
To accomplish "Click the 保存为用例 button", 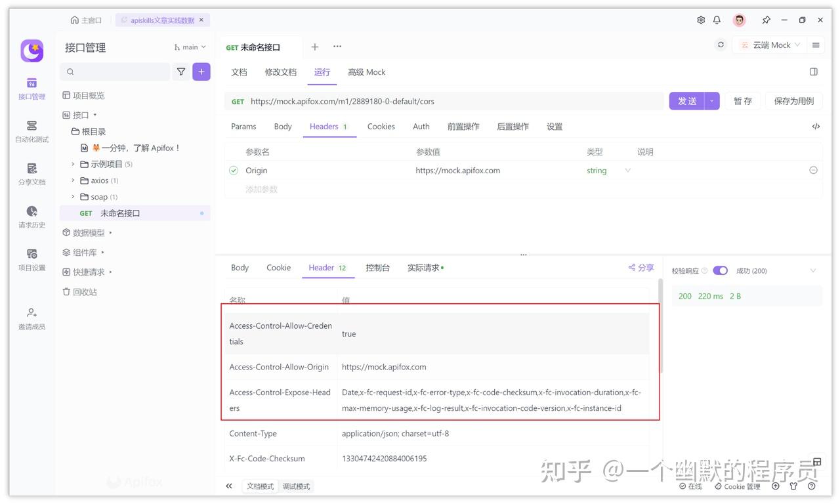I will click(x=795, y=101).
